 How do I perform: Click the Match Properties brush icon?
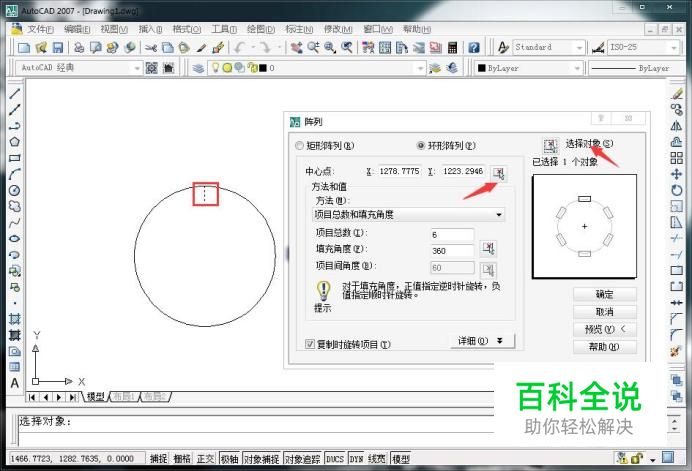coord(218,47)
